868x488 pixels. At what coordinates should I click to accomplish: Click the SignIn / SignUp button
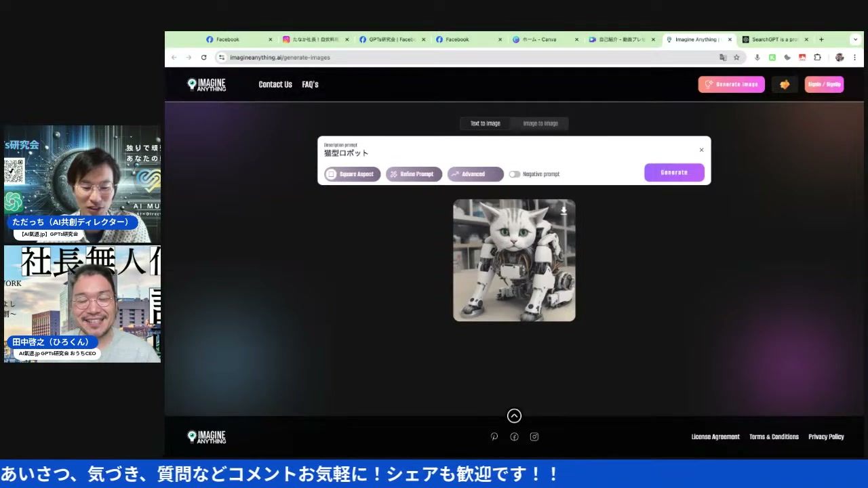pos(824,85)
